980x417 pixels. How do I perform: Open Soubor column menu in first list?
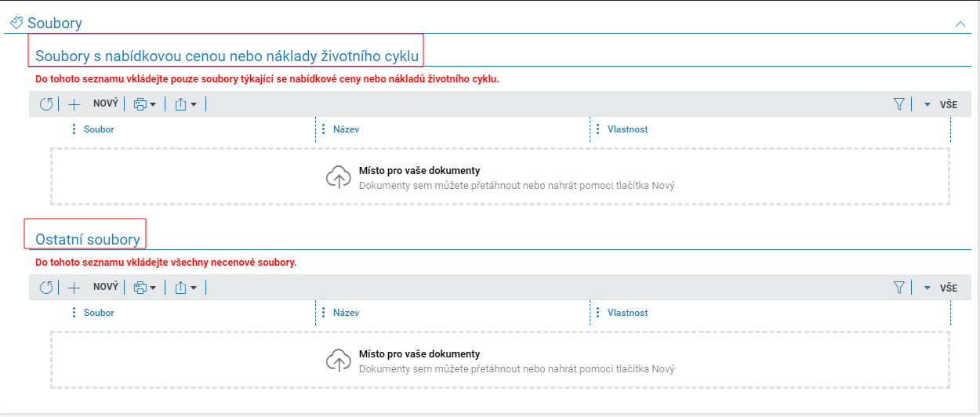point(74,129)
